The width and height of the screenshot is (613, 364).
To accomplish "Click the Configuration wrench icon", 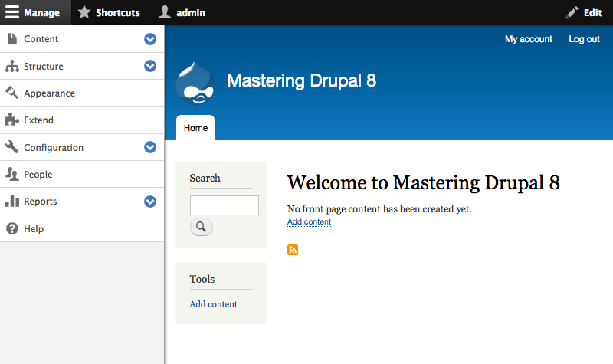I will pos(12,147).
